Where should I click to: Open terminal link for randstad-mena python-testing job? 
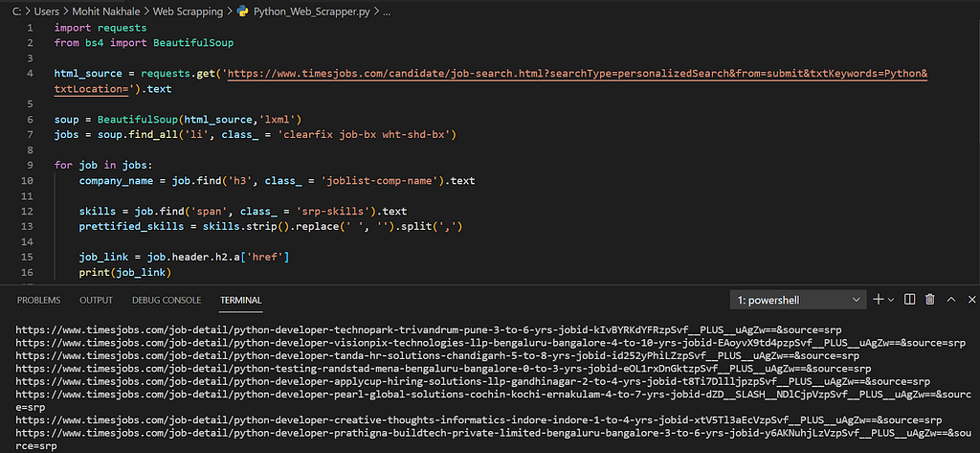[x=443, y=369]
